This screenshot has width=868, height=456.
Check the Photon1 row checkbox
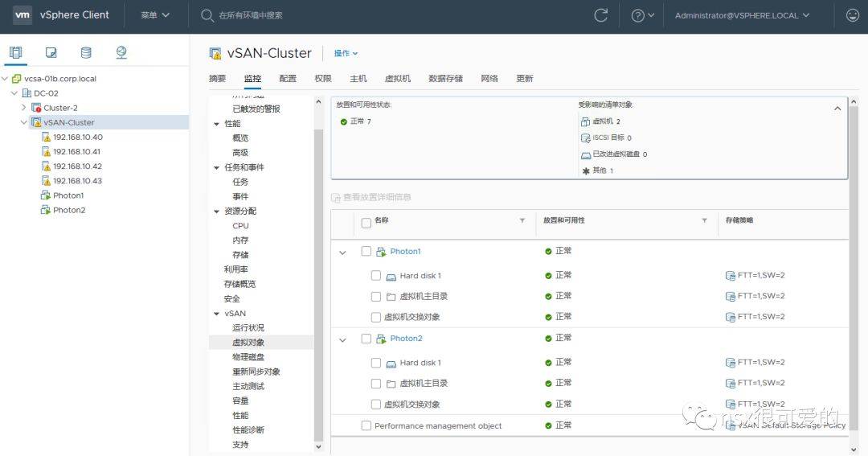point(366,252)
